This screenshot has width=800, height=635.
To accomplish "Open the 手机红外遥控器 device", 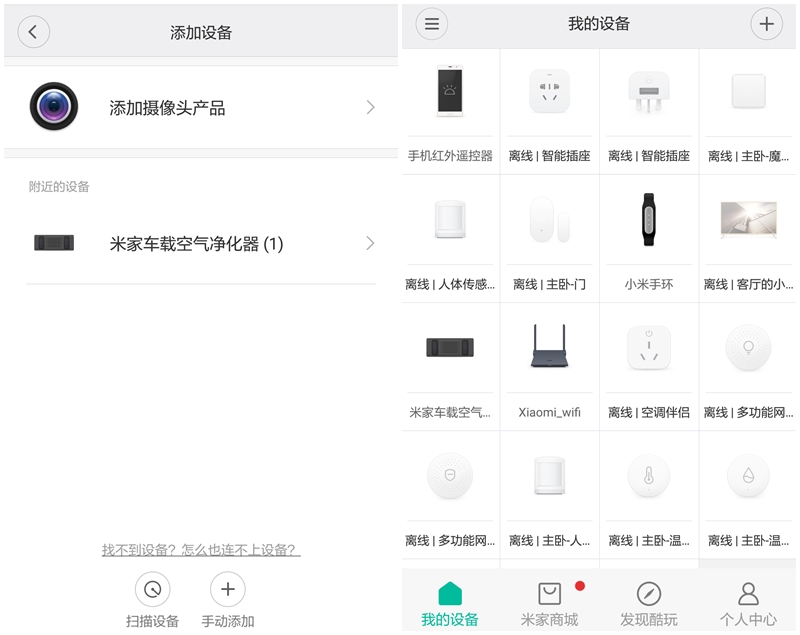I will pos(450,110).
